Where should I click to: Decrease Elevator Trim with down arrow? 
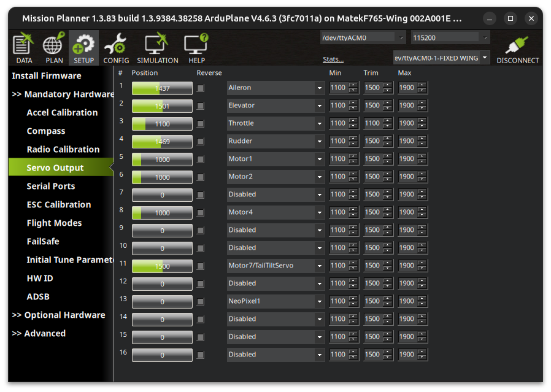pyautogui.click(x=388, y=108)
